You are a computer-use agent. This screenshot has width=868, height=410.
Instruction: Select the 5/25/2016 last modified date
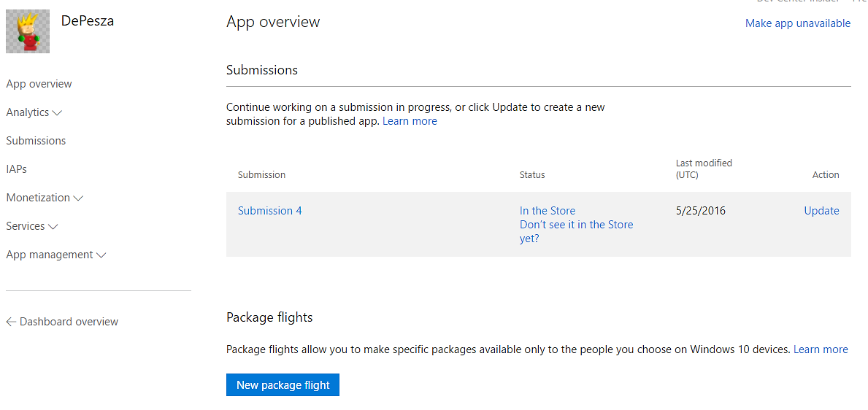coord(701,211)
